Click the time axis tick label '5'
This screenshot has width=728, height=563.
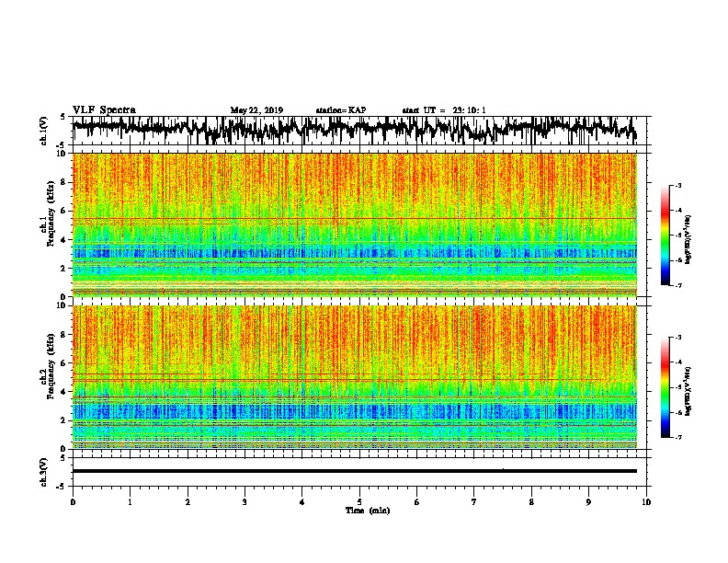359,501
